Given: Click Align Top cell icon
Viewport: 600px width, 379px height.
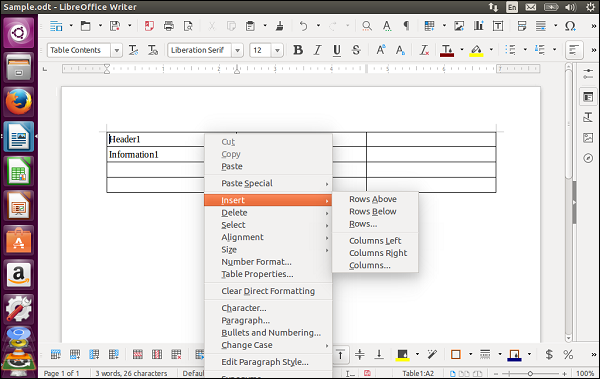Looking at the screenshot, I should click(340, 354).
